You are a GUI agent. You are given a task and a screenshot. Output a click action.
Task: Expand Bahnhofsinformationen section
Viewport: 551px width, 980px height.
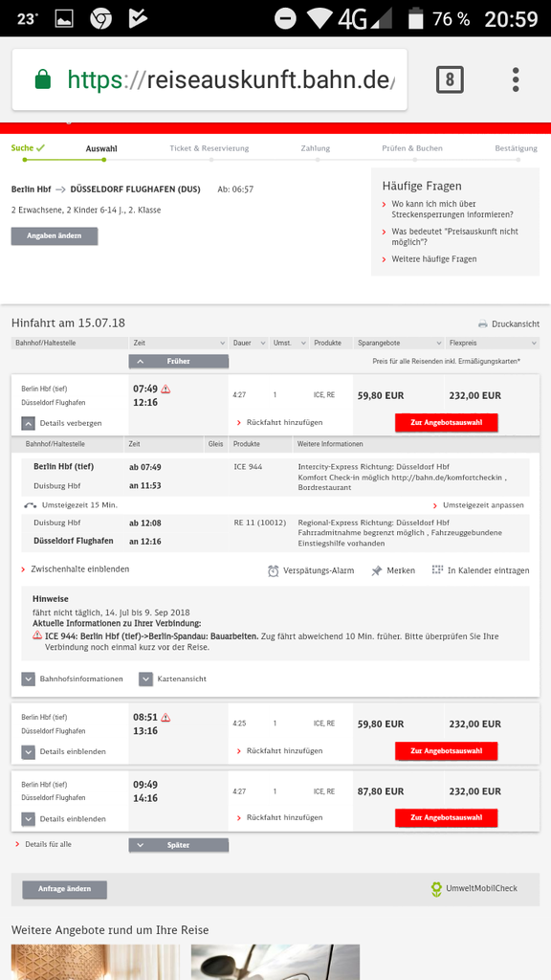28,679
